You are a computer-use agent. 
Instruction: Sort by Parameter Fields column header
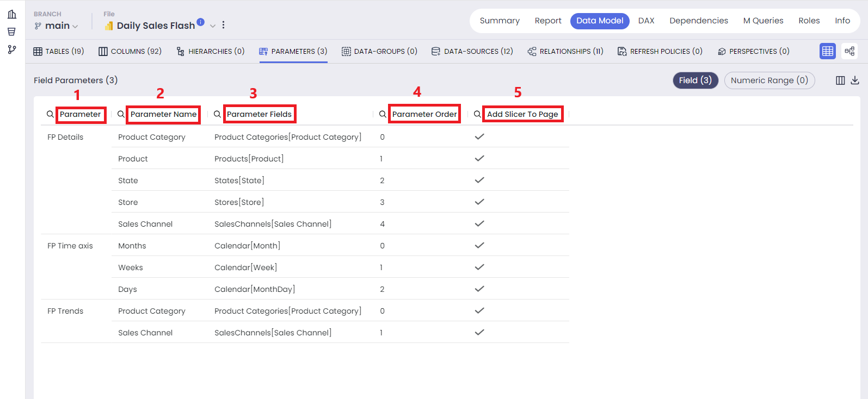tap(259, 114)
